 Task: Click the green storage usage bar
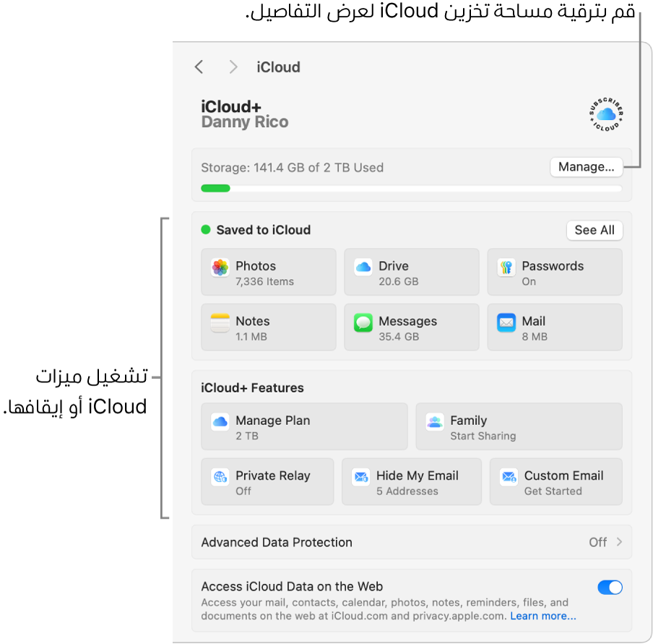215,189
